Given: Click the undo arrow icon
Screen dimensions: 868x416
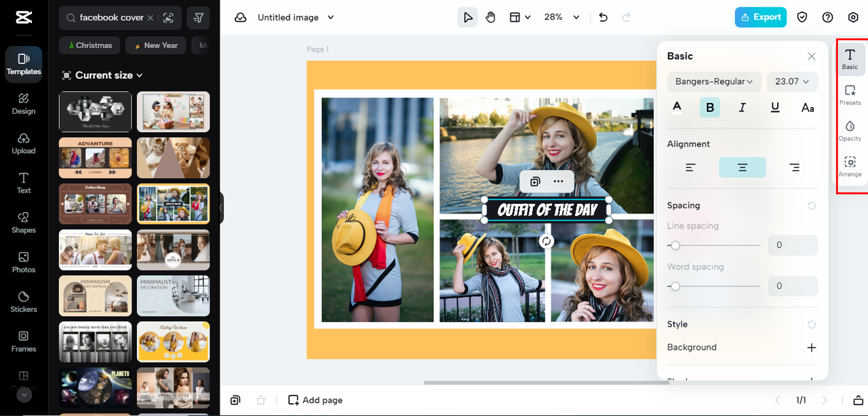Looking at the screenshot, I should click(x=603, y=18).
